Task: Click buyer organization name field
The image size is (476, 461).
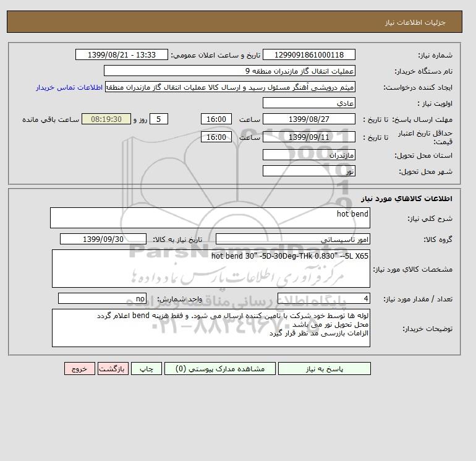Action: [229, 71]
